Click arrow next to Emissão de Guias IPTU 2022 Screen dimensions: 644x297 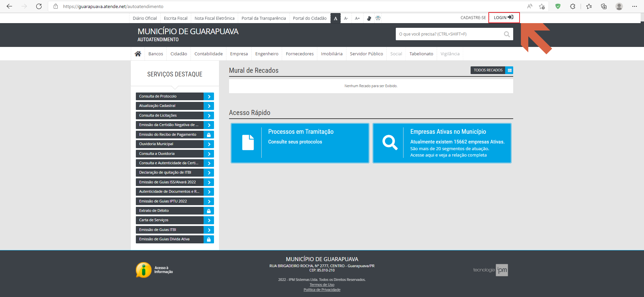click(209, 201)
